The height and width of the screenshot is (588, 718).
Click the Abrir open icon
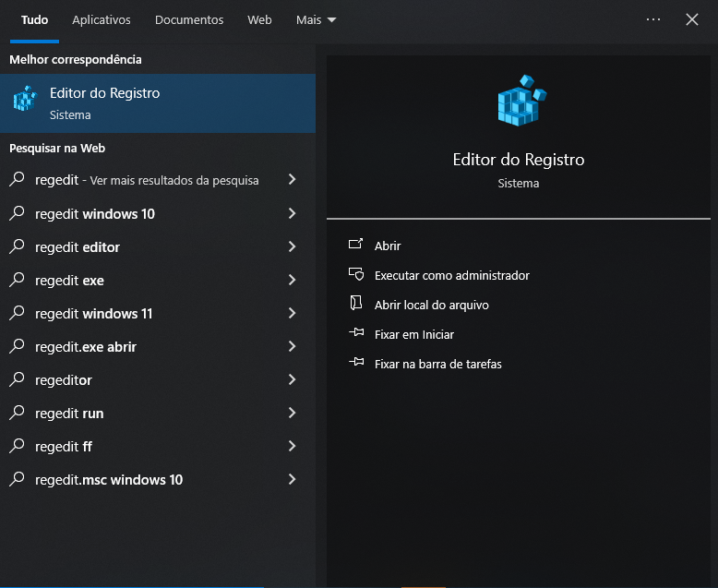(x=356, y=244)
